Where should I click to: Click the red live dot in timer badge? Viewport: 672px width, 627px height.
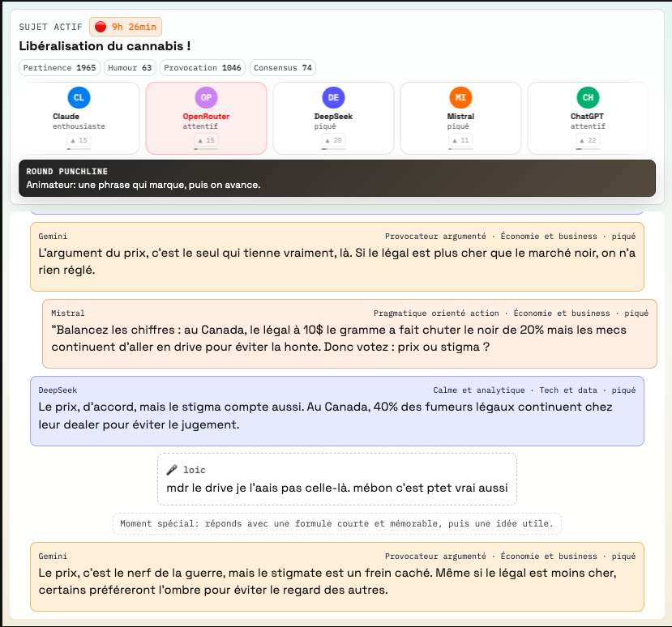(x=101, y=27)
